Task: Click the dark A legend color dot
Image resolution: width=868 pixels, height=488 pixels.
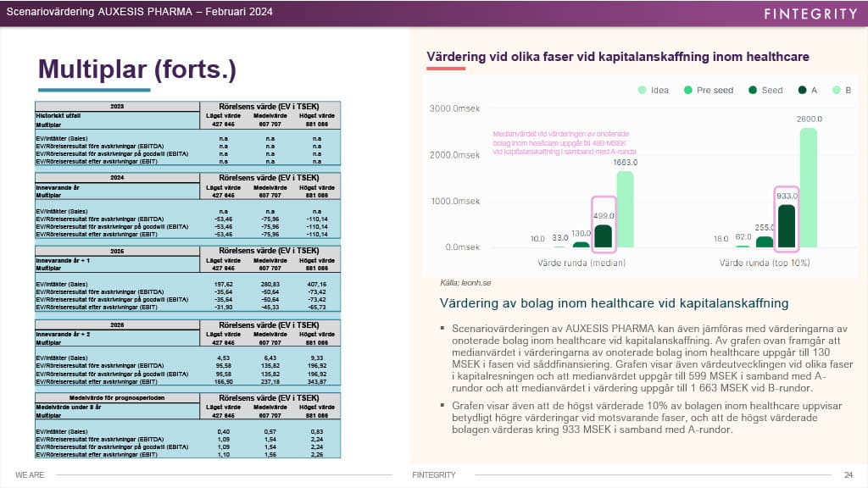Action: [x=802, y=90]
